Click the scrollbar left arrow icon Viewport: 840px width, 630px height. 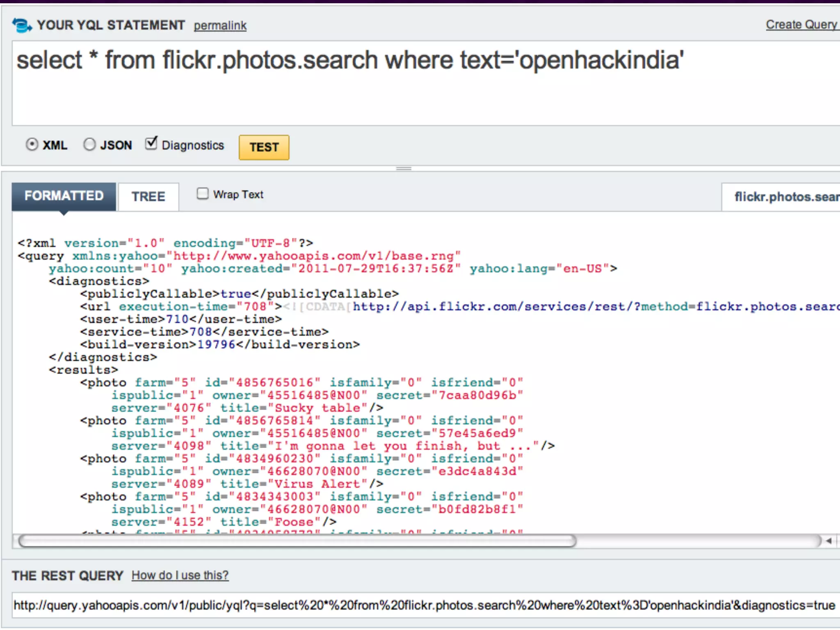point(829,541)
